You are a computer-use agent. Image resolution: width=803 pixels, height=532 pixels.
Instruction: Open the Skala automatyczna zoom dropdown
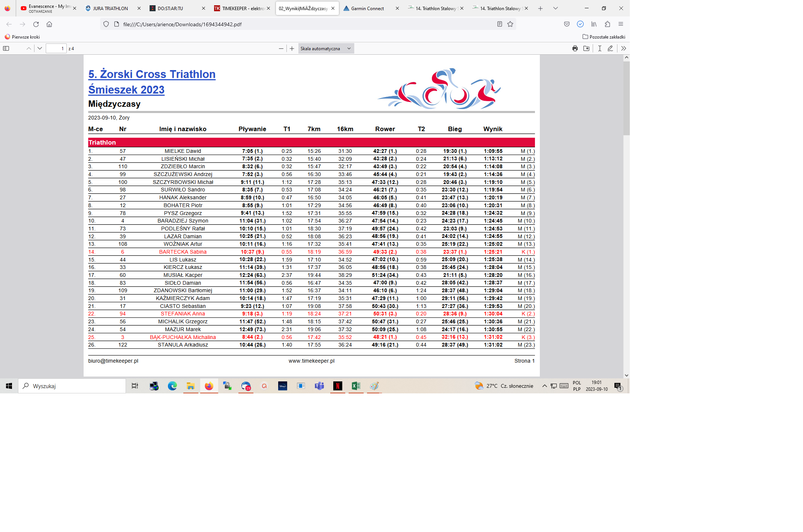click(x=326, y=48)
